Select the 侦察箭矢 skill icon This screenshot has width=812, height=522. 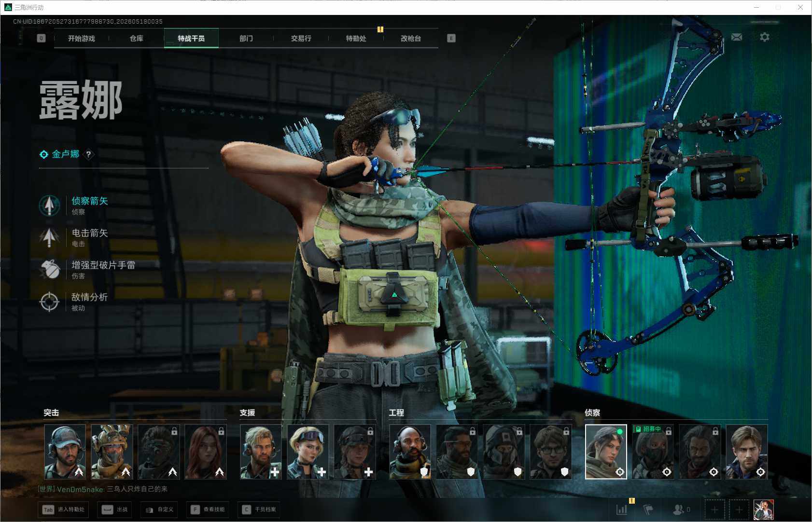[x=49, y=206]
